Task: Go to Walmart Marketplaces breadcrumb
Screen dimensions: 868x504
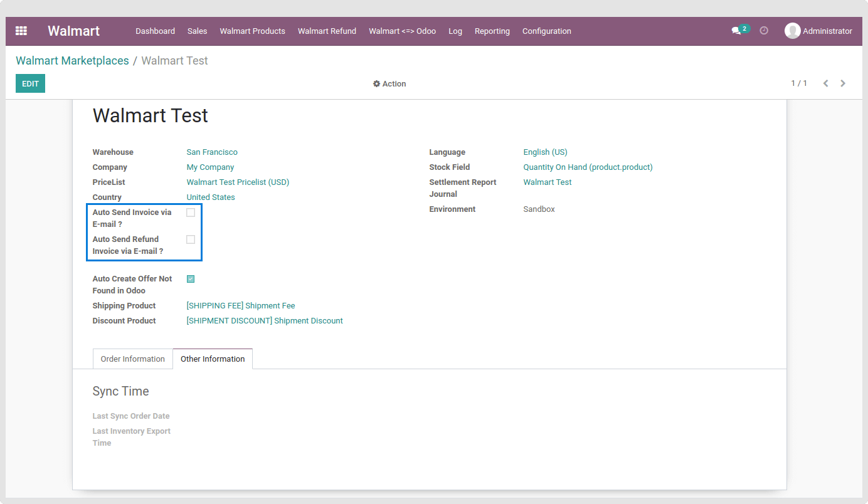Action: pyautogui.click(x=72, y=61)
